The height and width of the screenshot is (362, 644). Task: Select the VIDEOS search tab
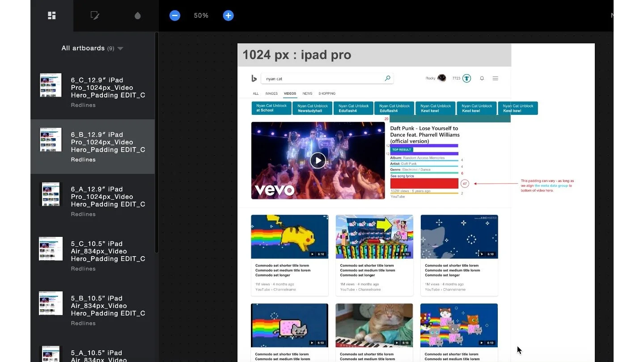tap(290, 93)
